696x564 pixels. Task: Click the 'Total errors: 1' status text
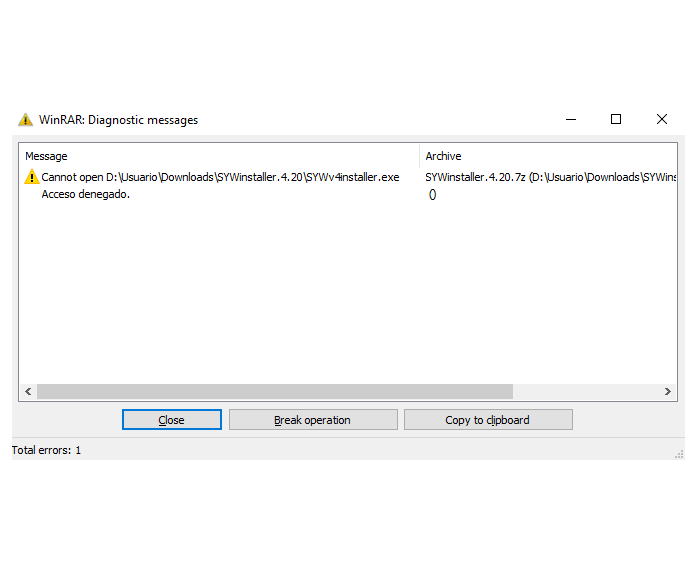pyautogui.click(x=47, y=450)
